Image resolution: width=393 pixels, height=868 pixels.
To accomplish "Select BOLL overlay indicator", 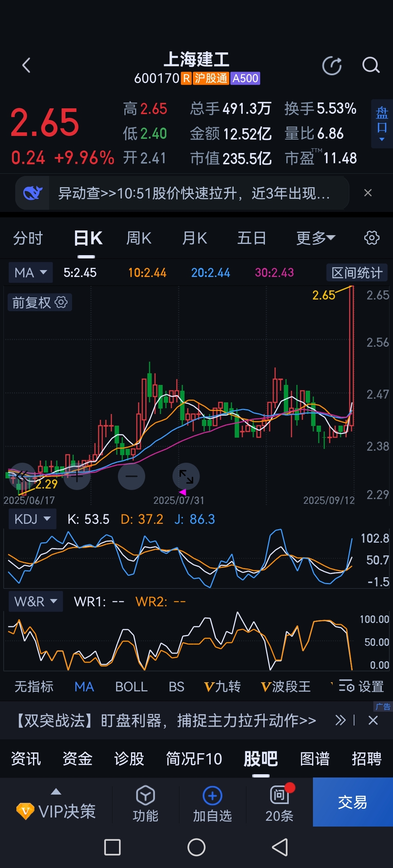I will pyautogui.click(x=131, y=687).
